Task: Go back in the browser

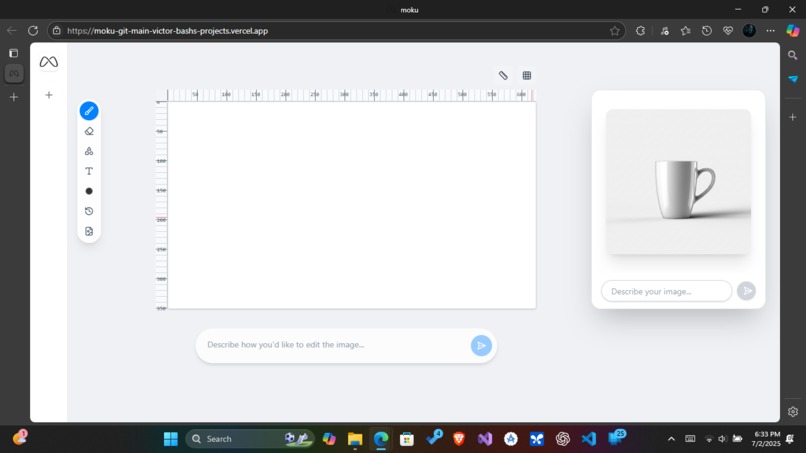Action: click(x=11, y=31)
